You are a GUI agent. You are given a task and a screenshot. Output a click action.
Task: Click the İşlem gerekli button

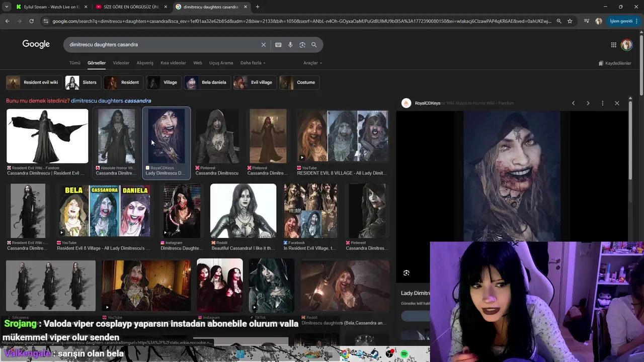click(623, 21)
